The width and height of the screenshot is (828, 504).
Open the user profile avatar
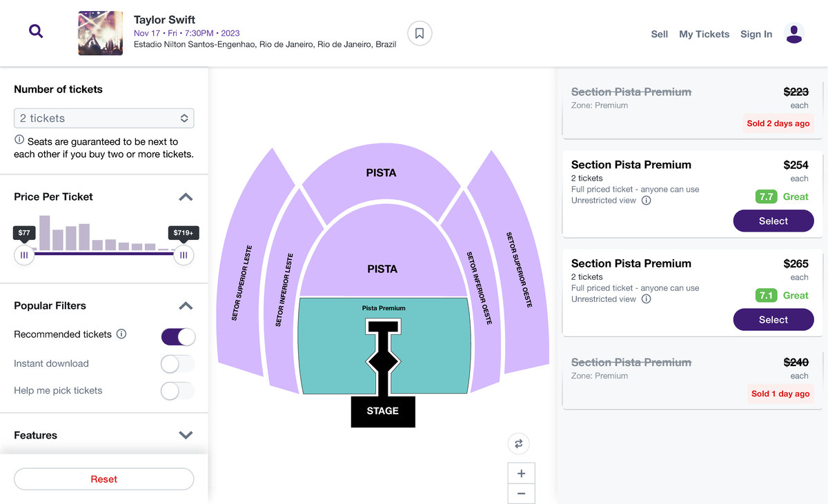794,32
